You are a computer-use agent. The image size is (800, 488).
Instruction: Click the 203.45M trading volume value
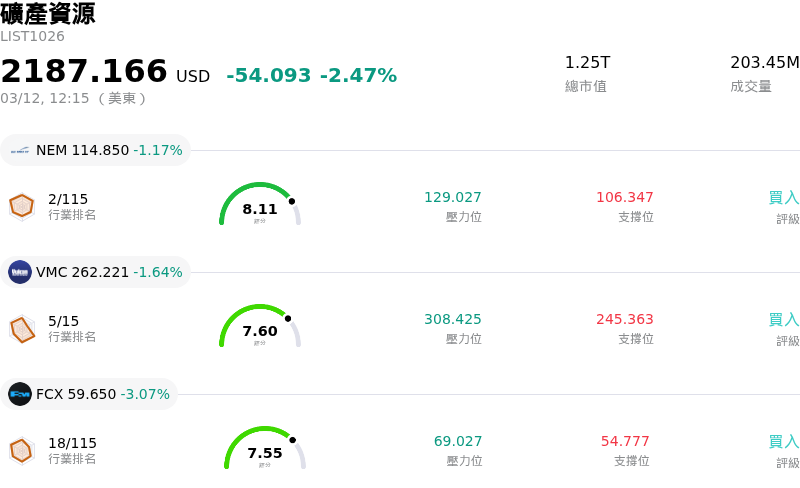[764, 63]
